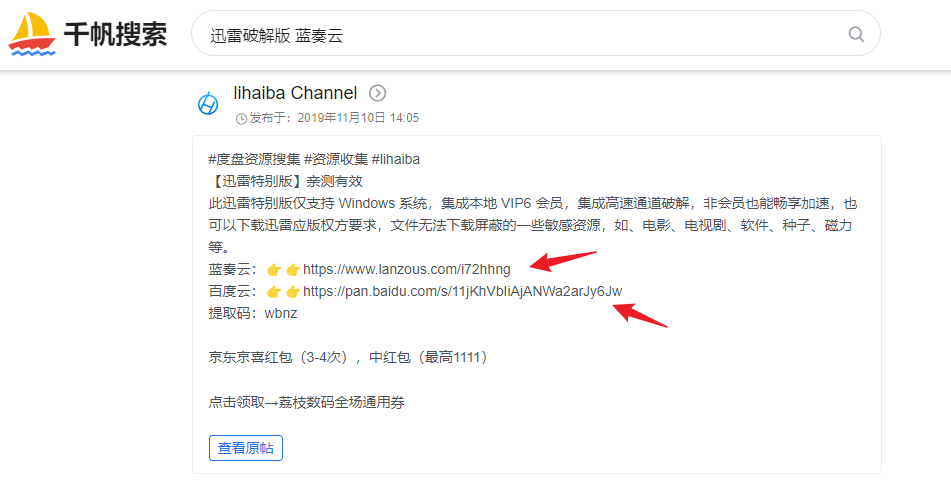The image size is (951, 495).
Task: Open the lihaiba Channel name link
Action: (x=295, y=93)
